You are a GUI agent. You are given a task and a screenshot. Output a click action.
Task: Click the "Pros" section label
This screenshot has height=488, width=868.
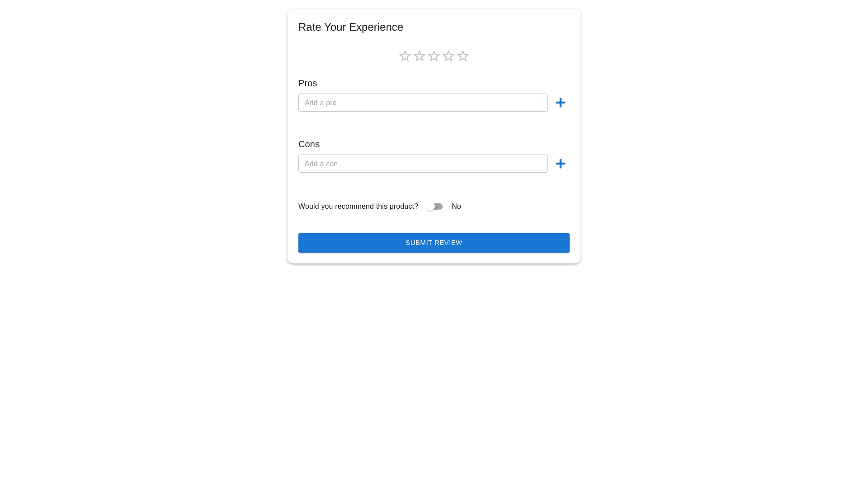coord(307,83)
